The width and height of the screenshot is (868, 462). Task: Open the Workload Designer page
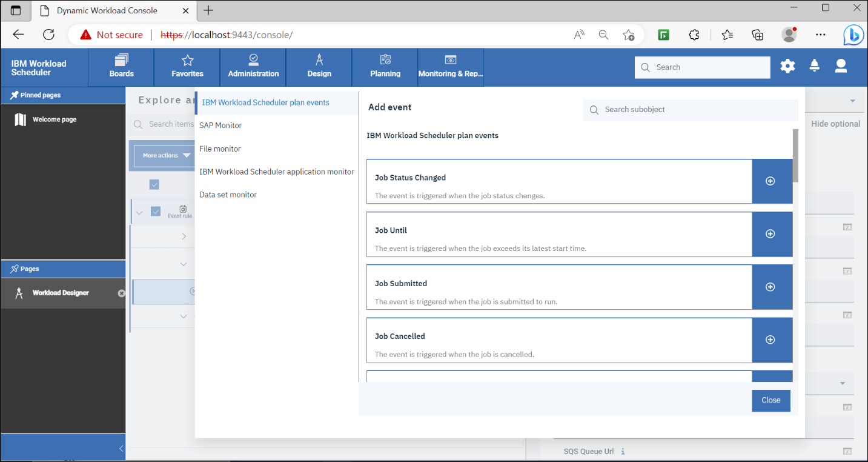point(61,293)
